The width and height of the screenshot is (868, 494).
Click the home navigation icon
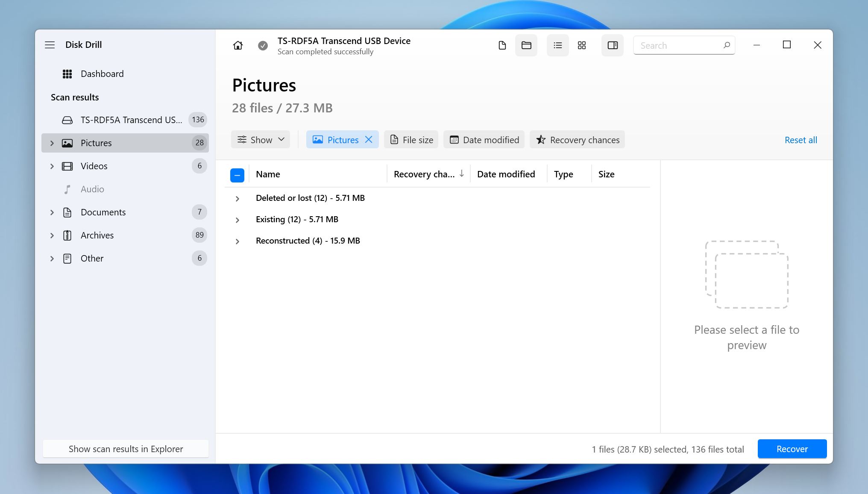click(237, 45)
